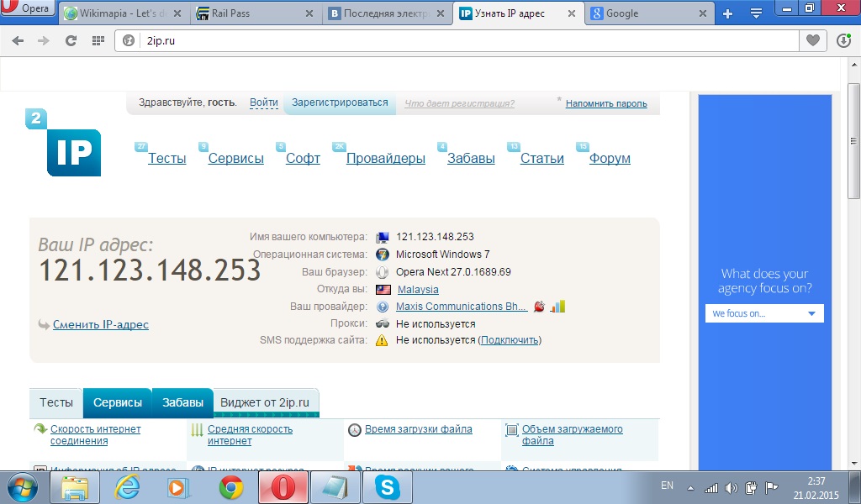Viewport: 861px width, 504px height.
Task: Open Skype from the taskbar
Action: [x=388, y=486]
